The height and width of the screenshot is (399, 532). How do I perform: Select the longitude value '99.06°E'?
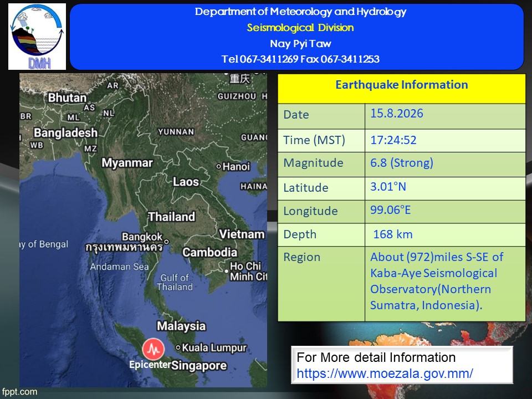pos(391,210)
